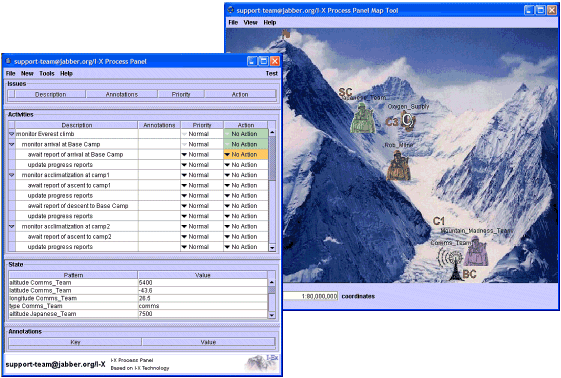Click the map scale input field
The height and width of the screenshot is (378, 561).
tap(310, 296)
